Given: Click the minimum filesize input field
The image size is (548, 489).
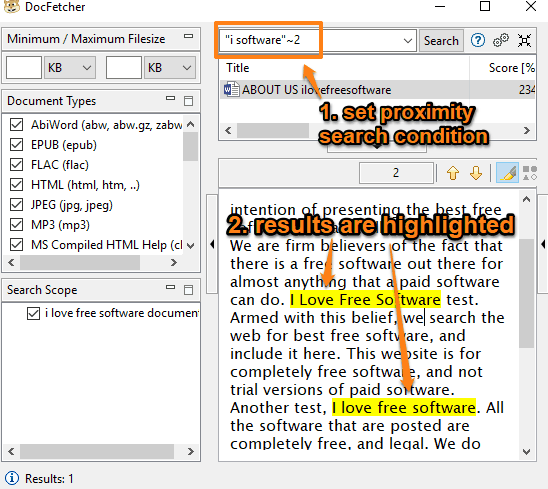Looking at the screenshot, I should pos(24,67).
